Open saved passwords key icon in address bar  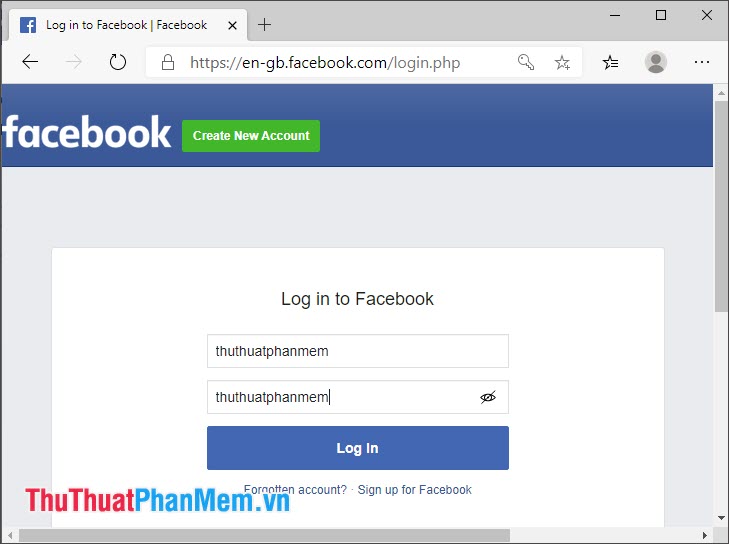526,62
